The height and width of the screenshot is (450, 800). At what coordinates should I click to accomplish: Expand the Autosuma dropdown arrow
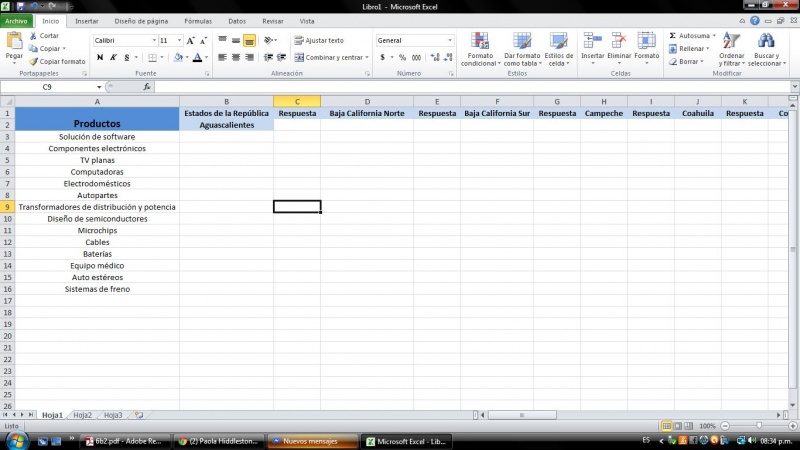(712, 36)
